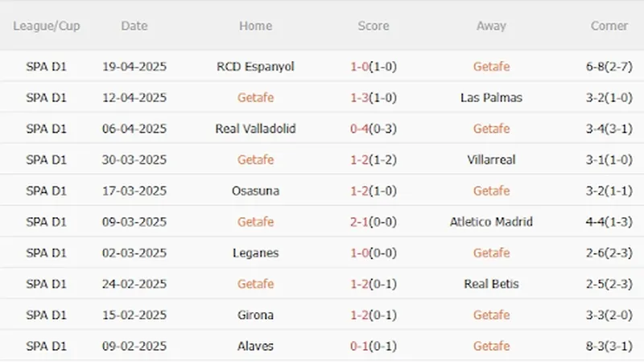Open the 2-1 score versus Atletico Madrid

[x=359, y=222]
